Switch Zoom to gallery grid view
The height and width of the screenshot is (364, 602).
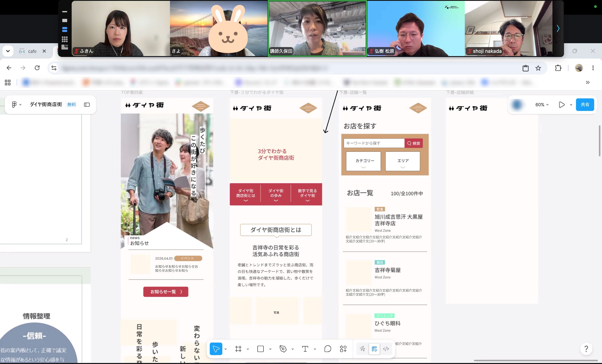[x=65, y=39]
